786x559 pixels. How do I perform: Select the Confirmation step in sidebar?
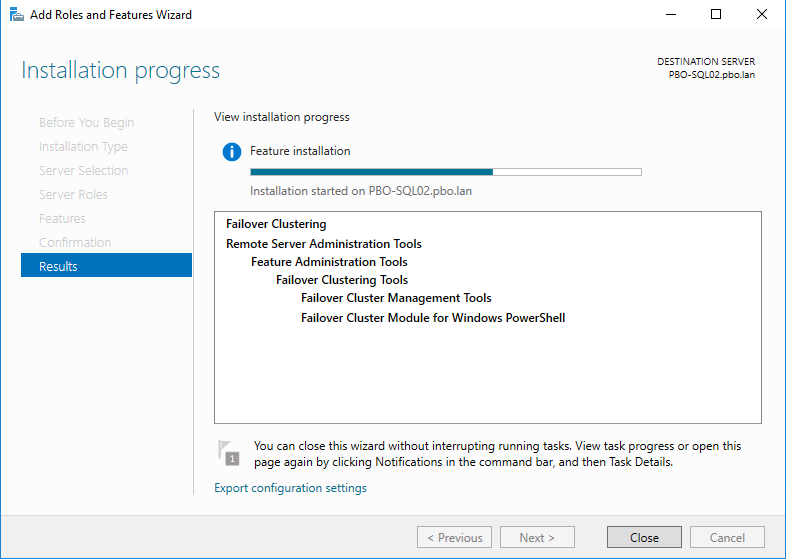75,243
